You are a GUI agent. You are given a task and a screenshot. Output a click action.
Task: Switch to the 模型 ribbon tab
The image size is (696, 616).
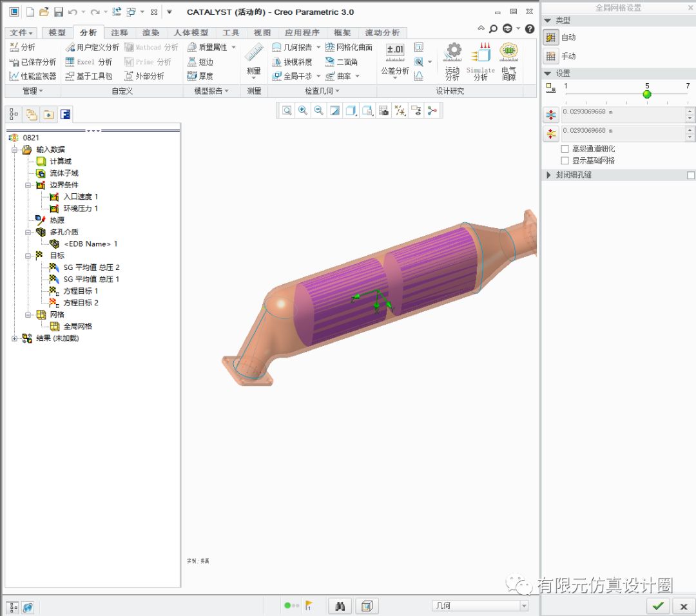tap(57, 33)
